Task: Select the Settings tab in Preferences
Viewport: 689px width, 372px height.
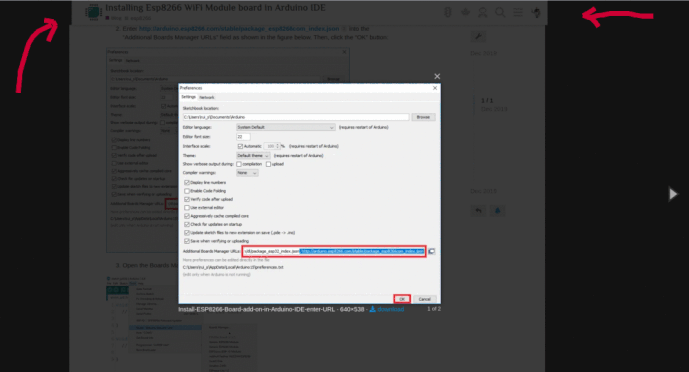Action: click(189, 97)
